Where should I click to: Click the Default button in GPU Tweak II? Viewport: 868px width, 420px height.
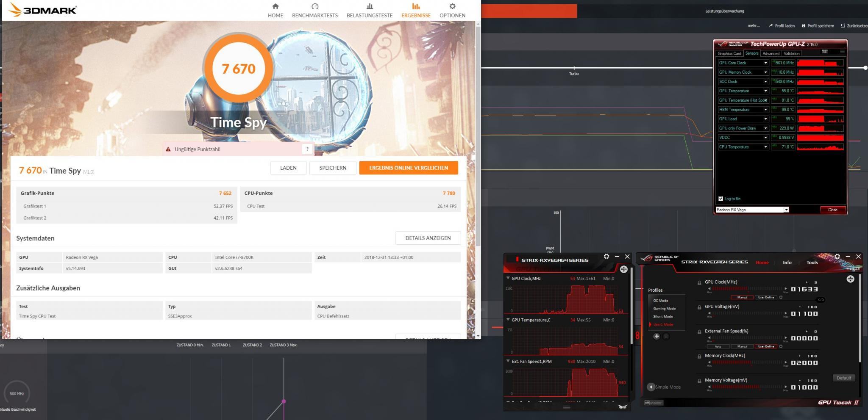pyautogui.click(x=843, y=378)
